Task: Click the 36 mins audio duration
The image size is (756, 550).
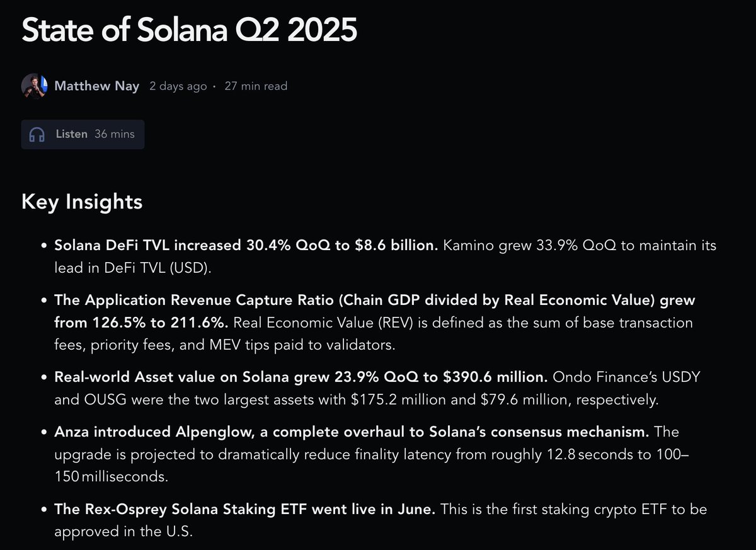Action: [x=115, y=134]
